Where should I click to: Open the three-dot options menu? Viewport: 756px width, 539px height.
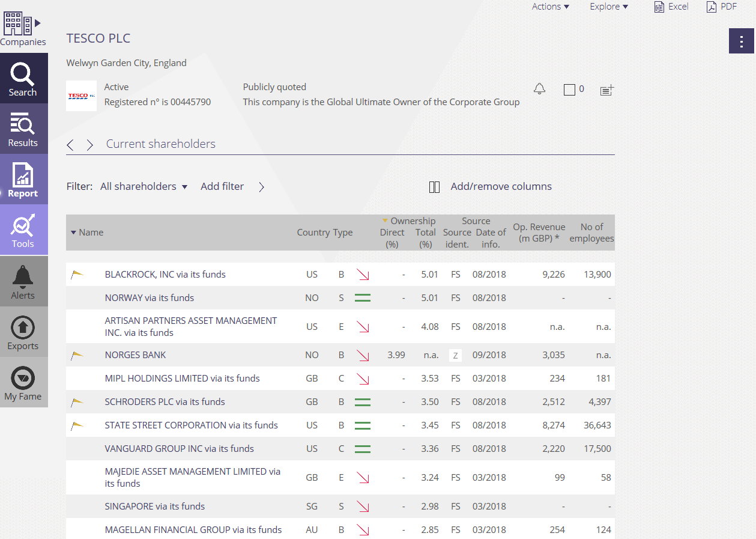[742, 41]
